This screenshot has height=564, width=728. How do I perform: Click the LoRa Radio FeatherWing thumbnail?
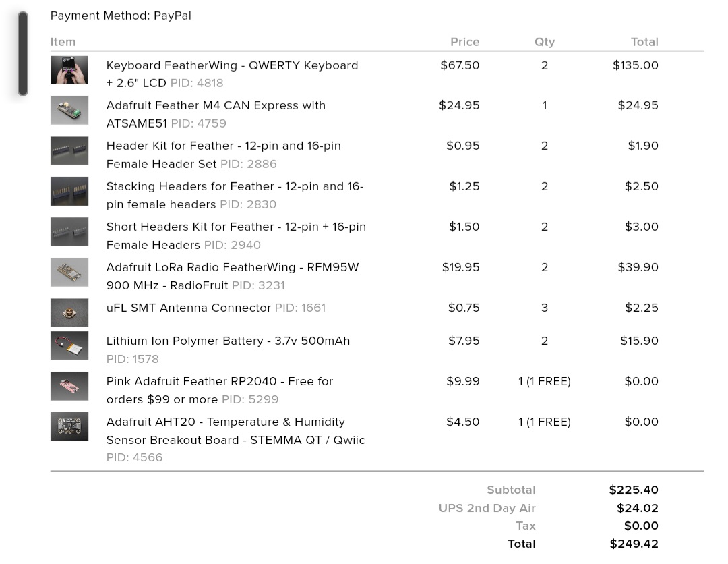coord(69,273)
